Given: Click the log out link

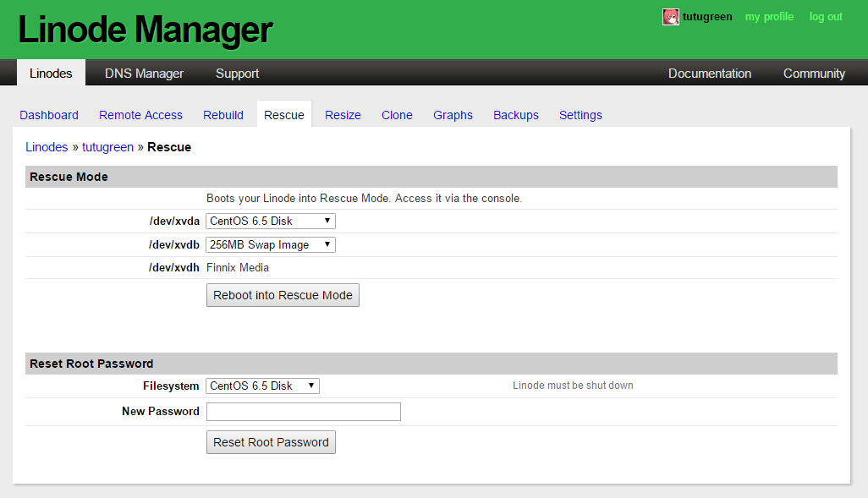Looking at the screenshot, I should 826,17.
